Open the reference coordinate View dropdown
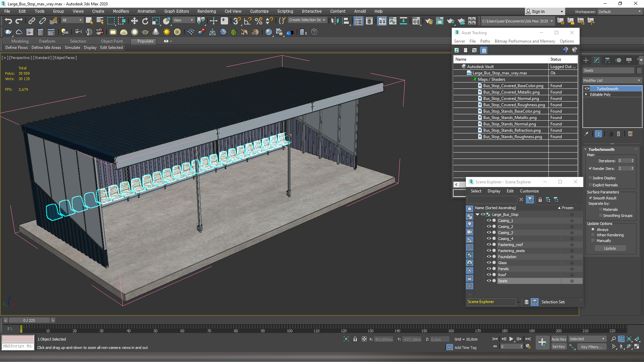Image resolution: width=644 pixels, height=362 pixels. [x=183, y=20]
